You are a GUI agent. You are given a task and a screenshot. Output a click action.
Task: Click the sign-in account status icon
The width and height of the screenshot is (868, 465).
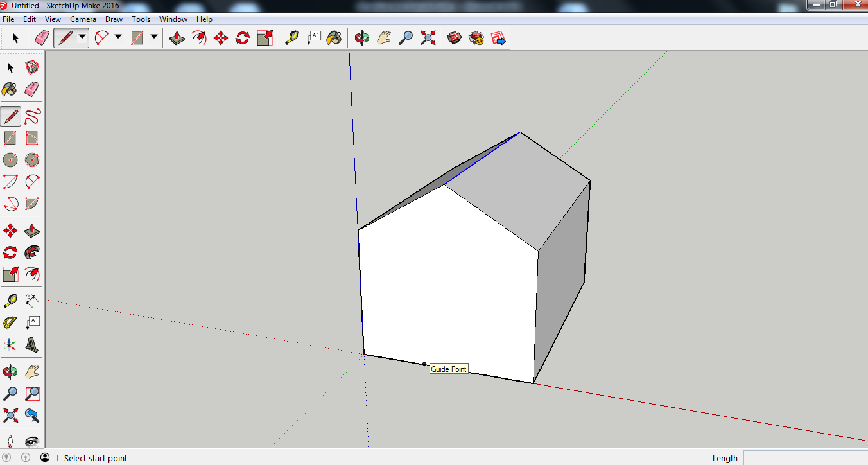click(45, 458)
